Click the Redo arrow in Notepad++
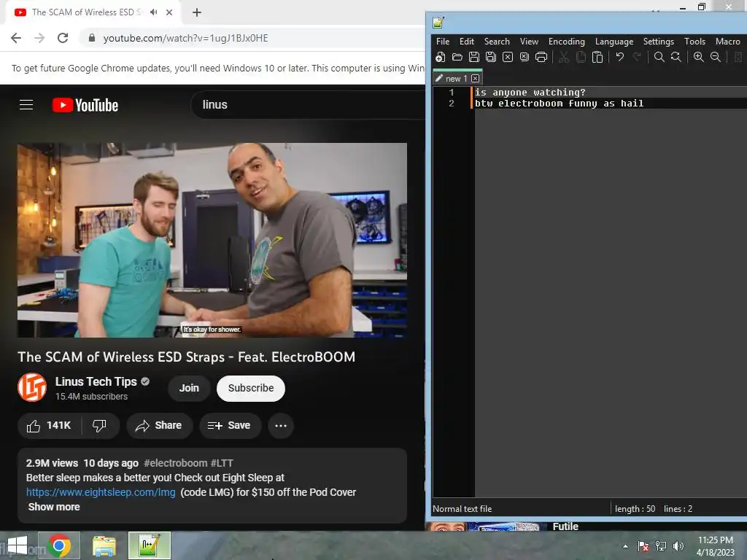 pos(636,57)
